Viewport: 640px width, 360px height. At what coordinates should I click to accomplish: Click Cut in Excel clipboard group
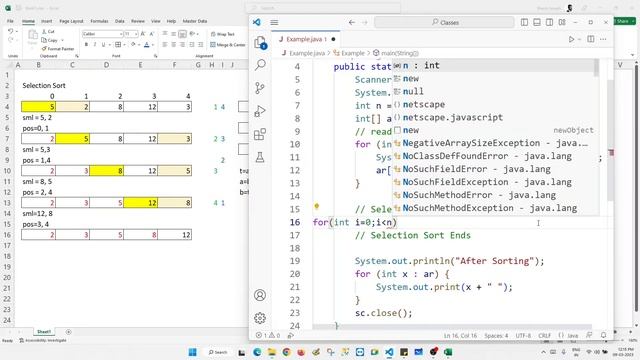pyautogui.click(x=48, y=31)
